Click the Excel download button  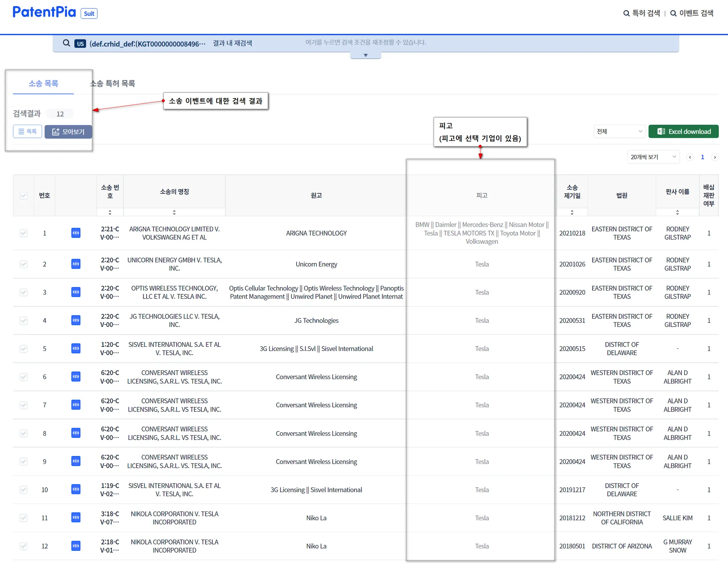[x=683, y=131]
